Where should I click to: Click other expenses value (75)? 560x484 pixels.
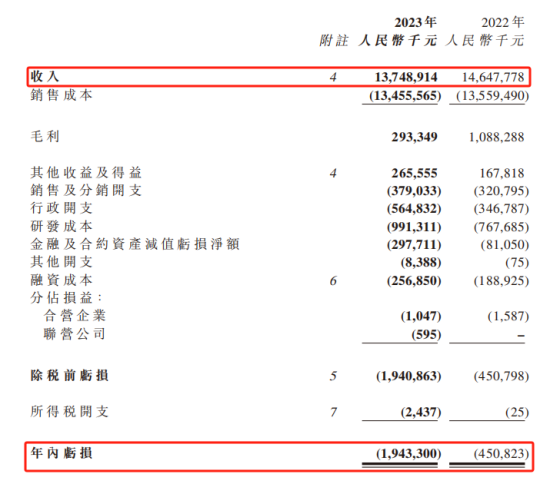[517, 263]
